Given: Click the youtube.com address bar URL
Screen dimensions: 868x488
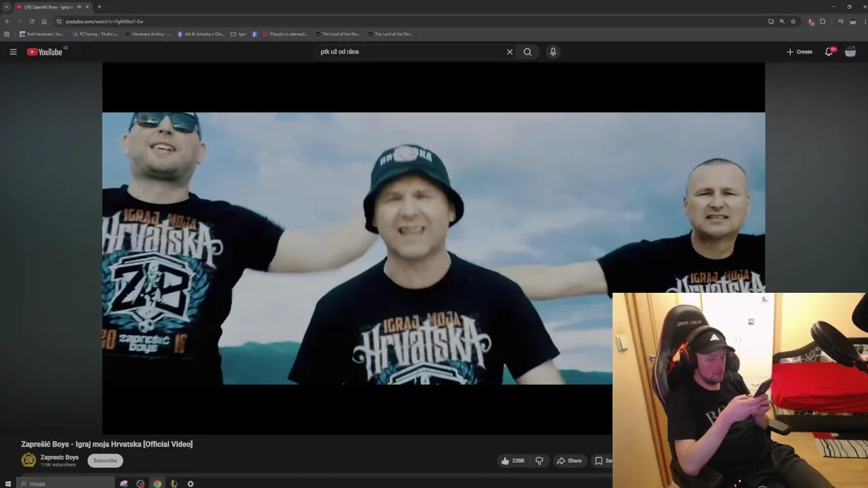Looking at the screenshot, I should tap(104, 22).
